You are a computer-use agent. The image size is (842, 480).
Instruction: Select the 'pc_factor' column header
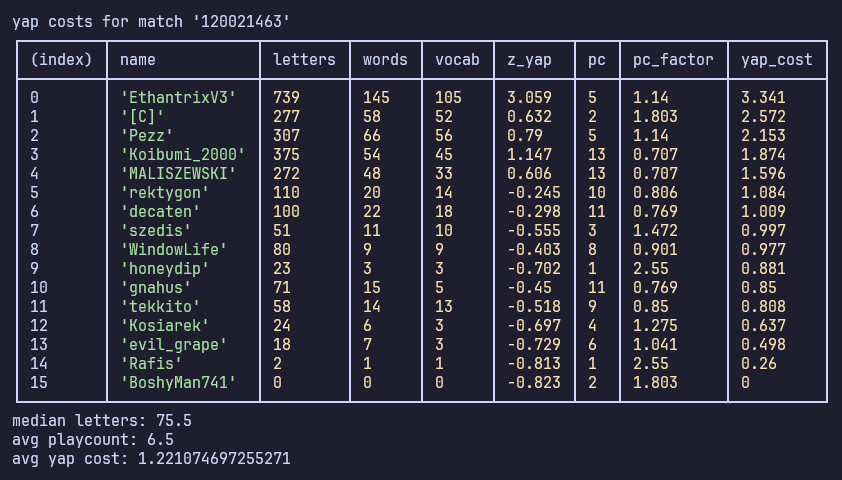click(673, 60)
